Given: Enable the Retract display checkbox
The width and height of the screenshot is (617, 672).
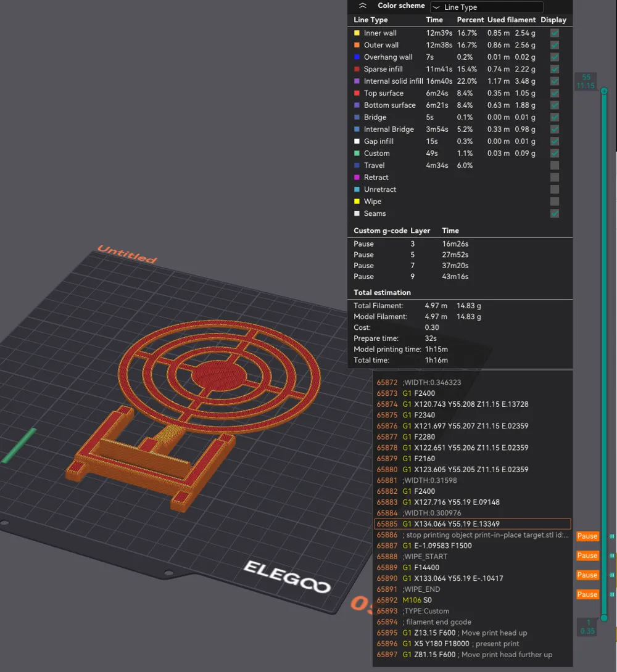Looking at the screenshot, I should click(x=554, y=177).
